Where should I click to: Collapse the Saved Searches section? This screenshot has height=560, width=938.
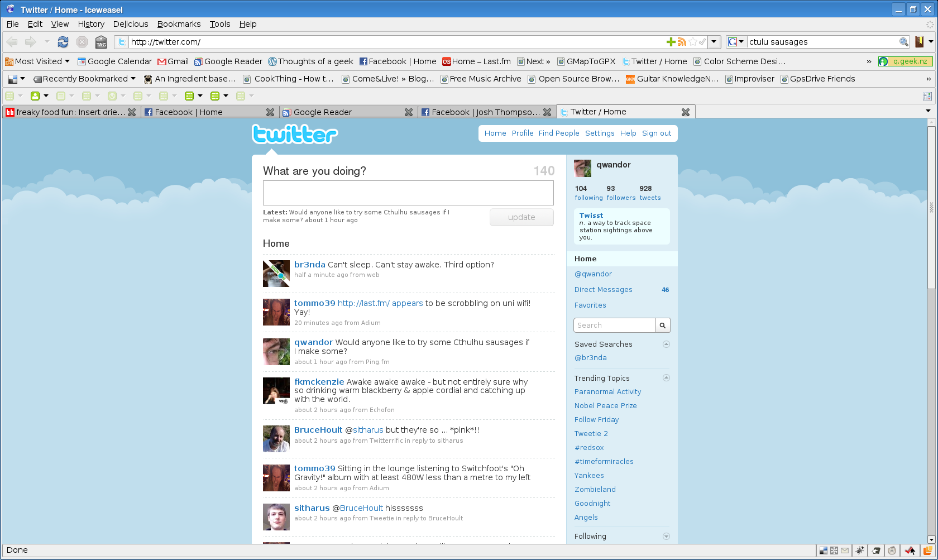pos(666,344)
